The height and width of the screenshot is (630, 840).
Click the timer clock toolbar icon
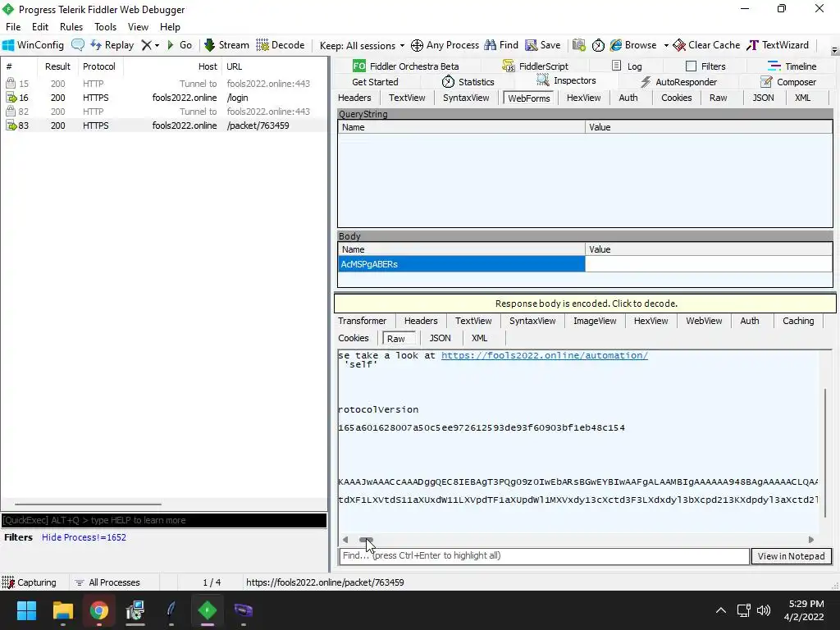[x=598, y=45]
